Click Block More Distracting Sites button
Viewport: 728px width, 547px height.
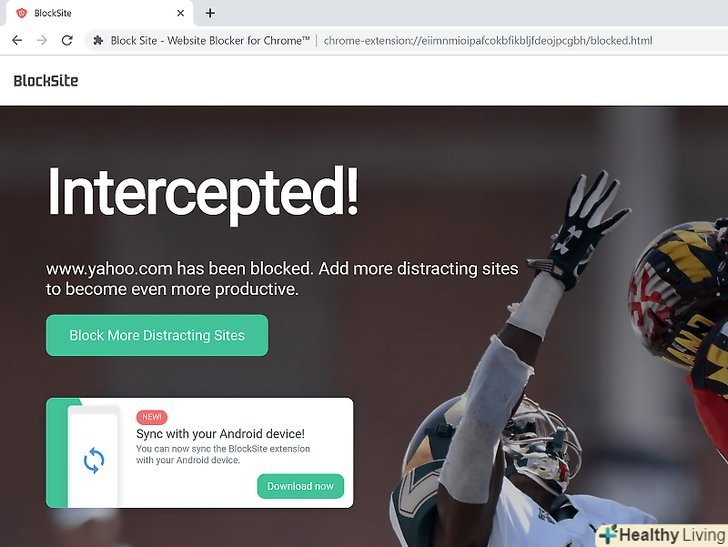157,335
